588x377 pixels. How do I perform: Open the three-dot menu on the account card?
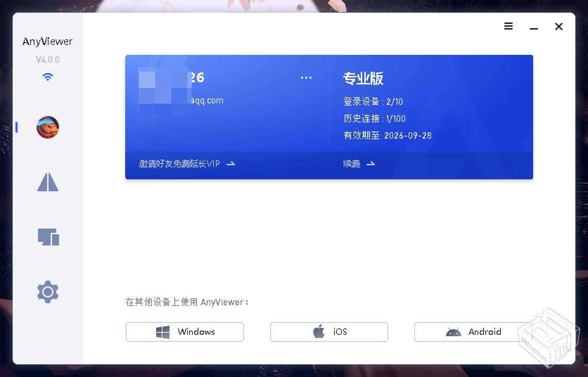(306, 77)
